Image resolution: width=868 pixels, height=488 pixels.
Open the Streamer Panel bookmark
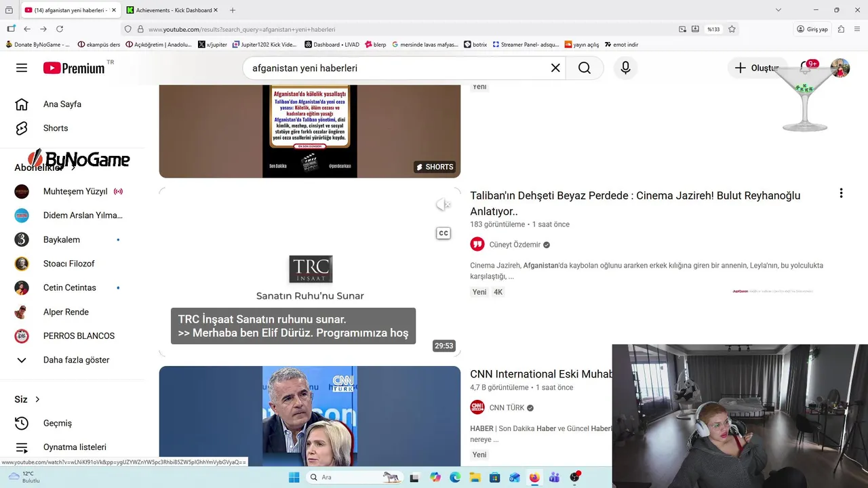click(526, 45)
